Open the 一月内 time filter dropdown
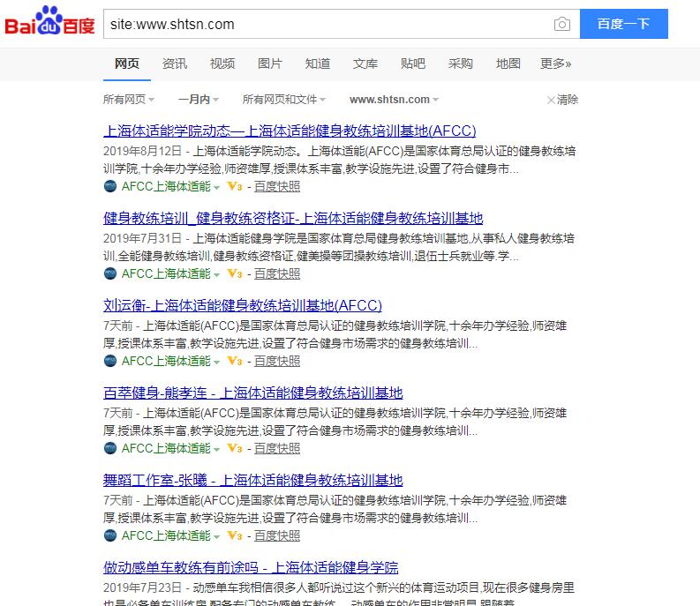700x606 pixels. coord(199,99)
